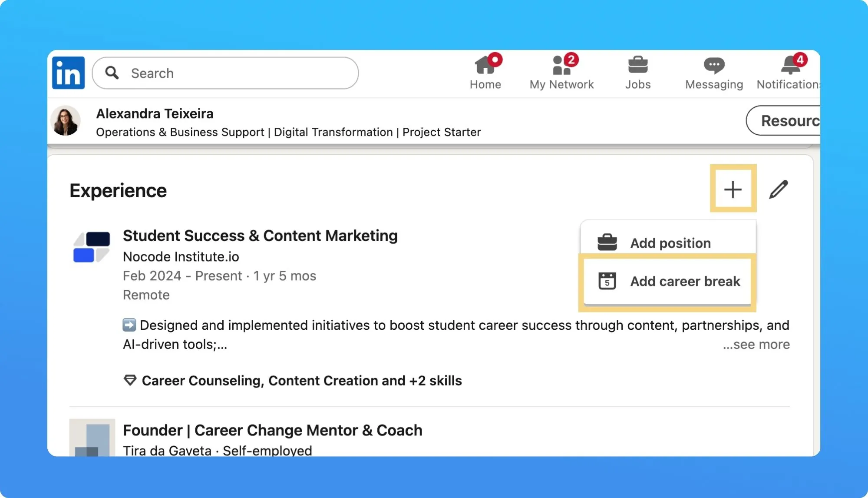Click the name Alexandra Teixeira
Viewport: 868px width, 498px height.
(x=155, y=113)
